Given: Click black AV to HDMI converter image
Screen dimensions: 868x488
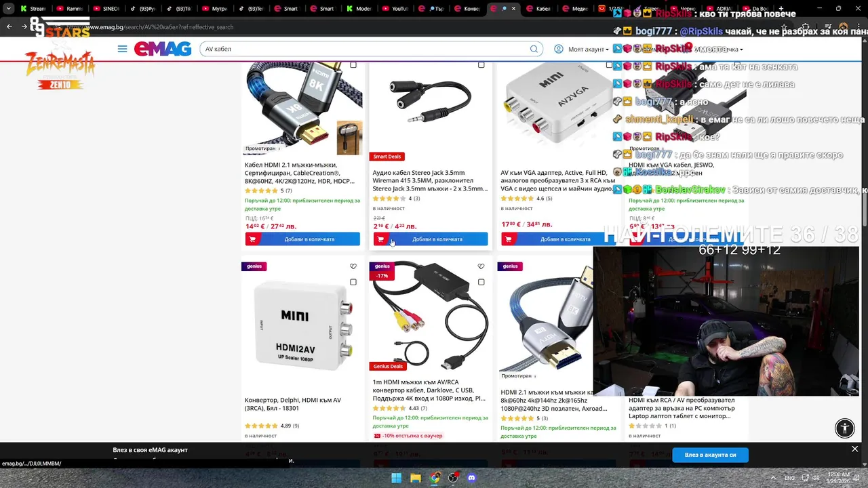Looking at the screenshot, I should click(431, 315).
